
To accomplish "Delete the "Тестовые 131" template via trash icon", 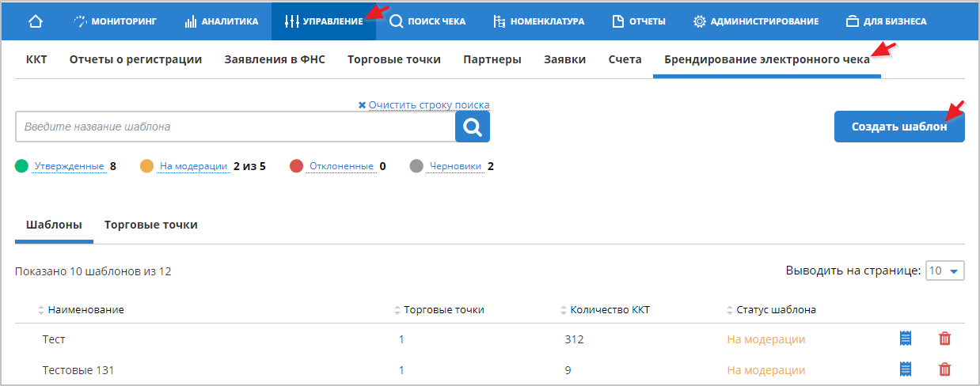I will [944, 369].
